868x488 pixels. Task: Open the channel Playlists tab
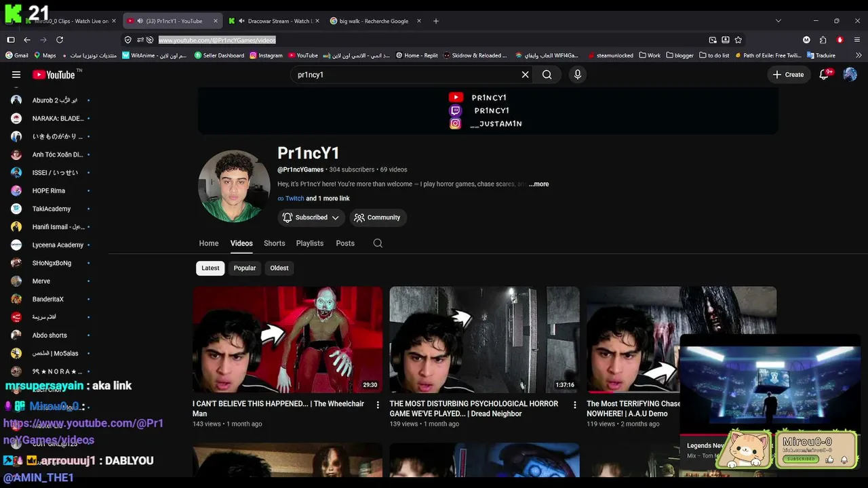[310, 243]
